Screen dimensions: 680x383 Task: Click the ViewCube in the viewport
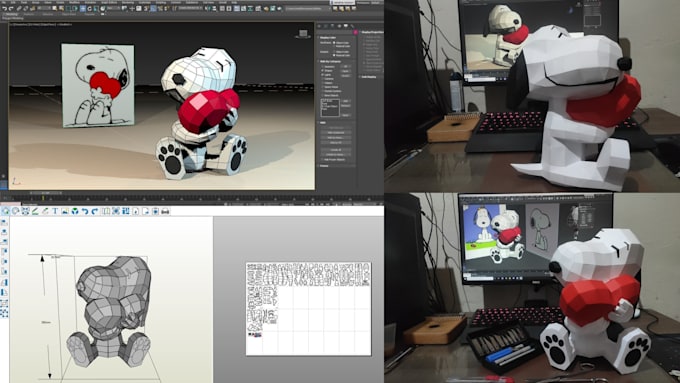click(x=303, y=33)
